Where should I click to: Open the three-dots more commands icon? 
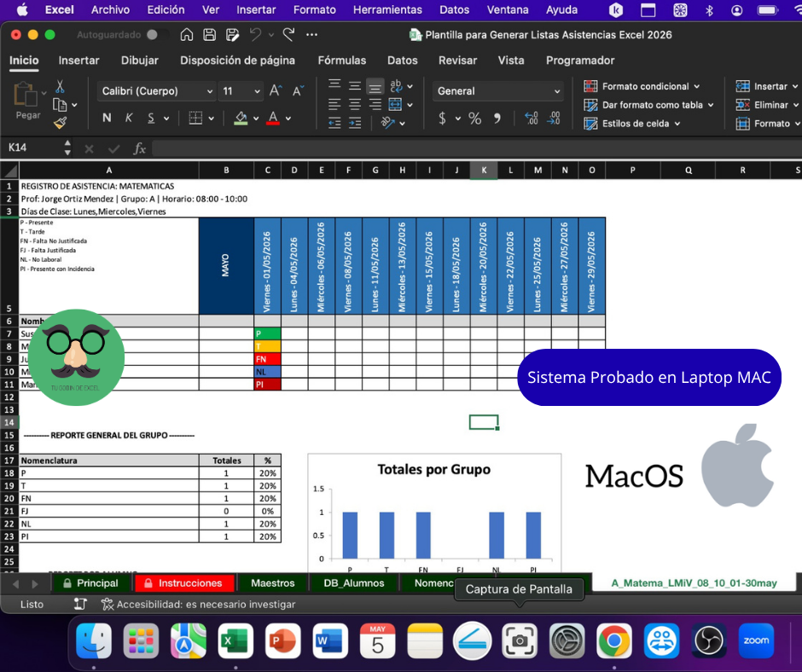311,35
